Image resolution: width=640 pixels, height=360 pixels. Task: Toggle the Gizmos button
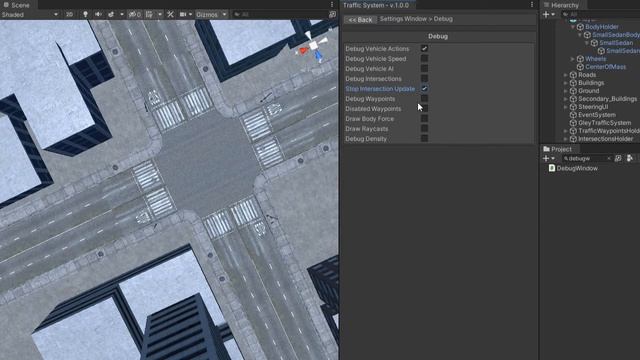207,14
